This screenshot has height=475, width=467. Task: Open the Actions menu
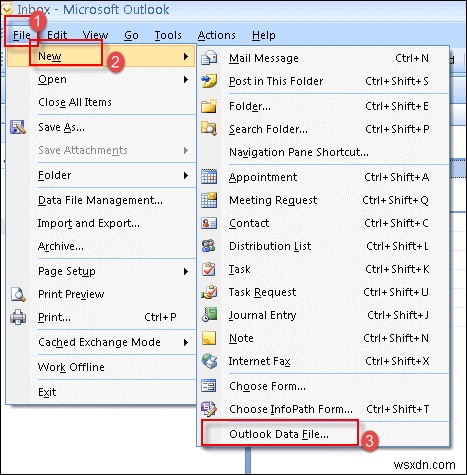coord(216,35)
